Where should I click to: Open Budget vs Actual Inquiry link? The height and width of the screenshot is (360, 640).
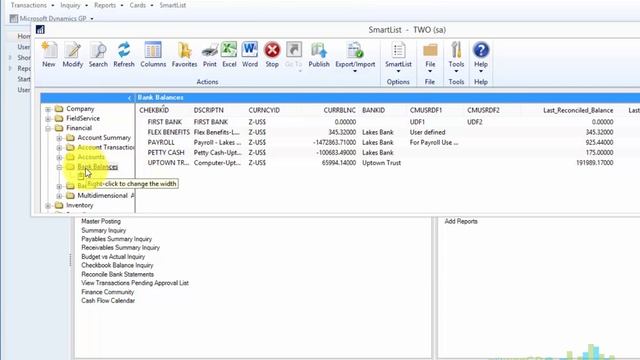pos(113,257)
